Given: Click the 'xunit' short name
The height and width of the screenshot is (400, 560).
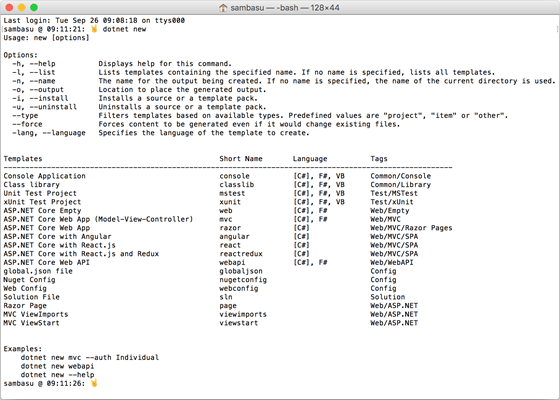Looking at the screenshot, I should point(230,202).
